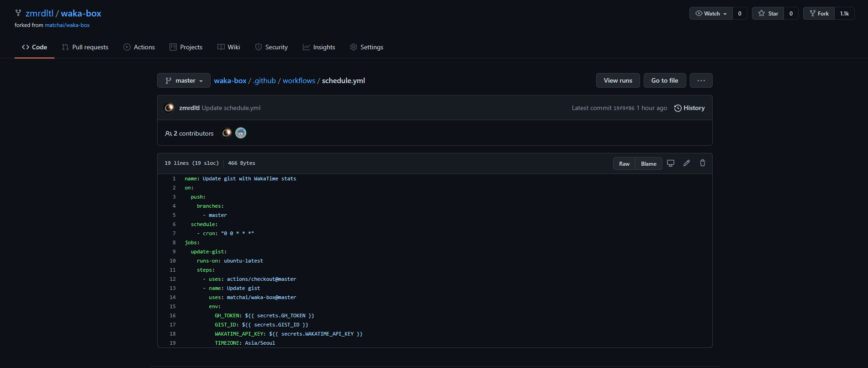The image size is (868, 368).
Task: Click the "TIMEZONE: Asia/Seoul" line
Action: (x=245, y=343)
